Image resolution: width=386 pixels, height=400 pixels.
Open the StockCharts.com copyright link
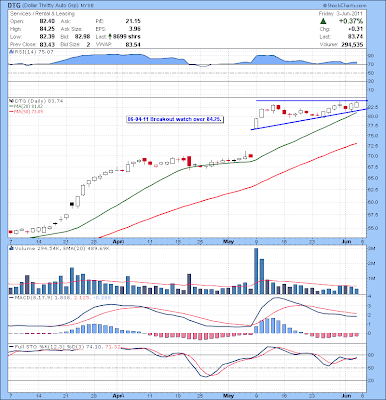pyautogui.click(x=344, y=6)
